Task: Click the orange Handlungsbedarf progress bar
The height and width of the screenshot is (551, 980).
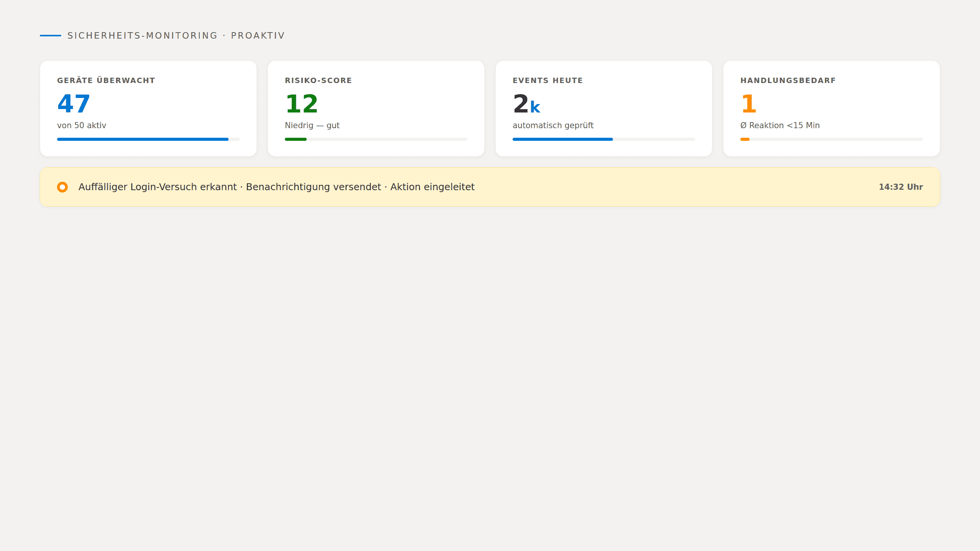Action: (x=745, y=139)
